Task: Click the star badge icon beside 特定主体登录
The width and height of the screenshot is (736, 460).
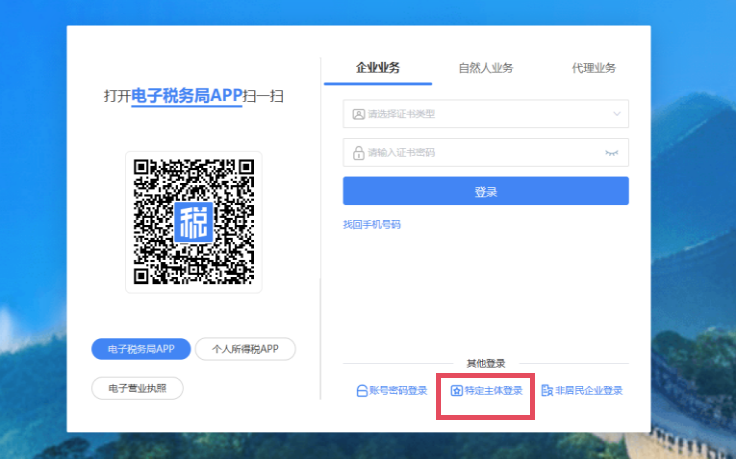Action: tap(456, 391)
